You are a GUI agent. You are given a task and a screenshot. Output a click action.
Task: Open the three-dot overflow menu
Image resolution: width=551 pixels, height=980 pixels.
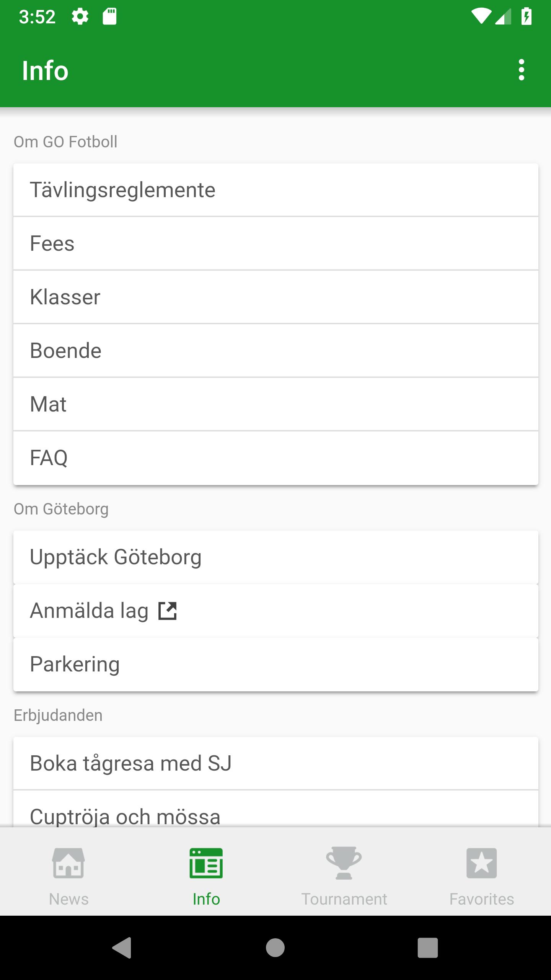pos(521,70)
